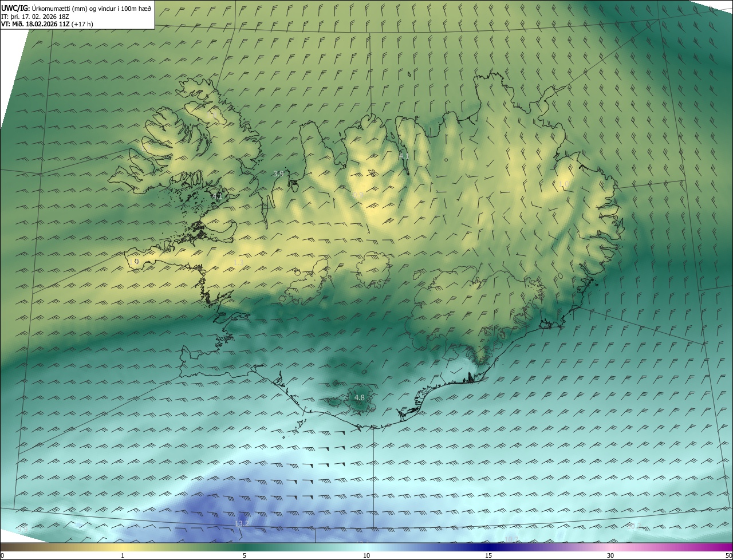
Task: Click the "0.9" value label on the map
Action: [358, 195]
